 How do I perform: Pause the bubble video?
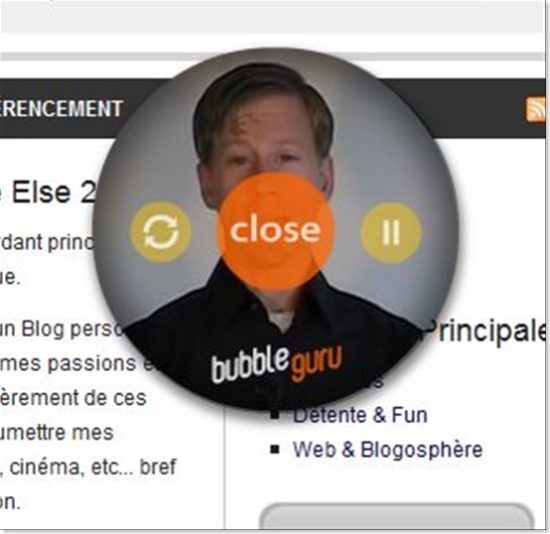[x=391, y=233]
